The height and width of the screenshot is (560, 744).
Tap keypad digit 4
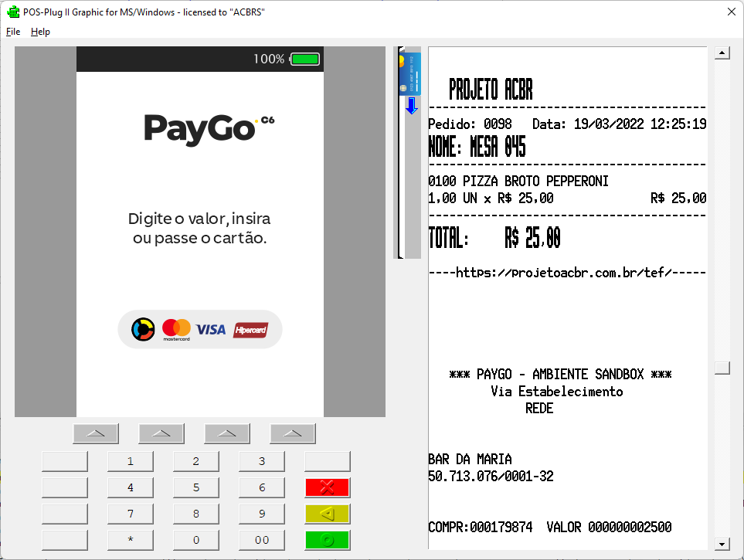[x=131, y=487]
